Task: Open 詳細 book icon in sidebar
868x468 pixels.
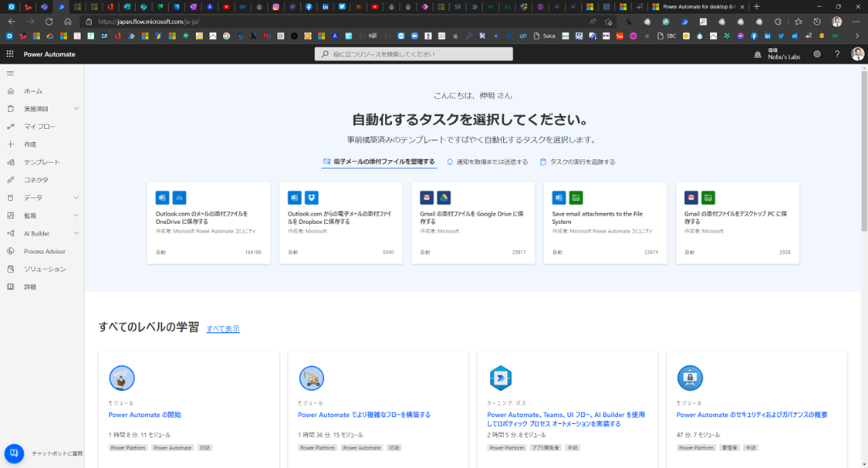Action: click(11, 287)
